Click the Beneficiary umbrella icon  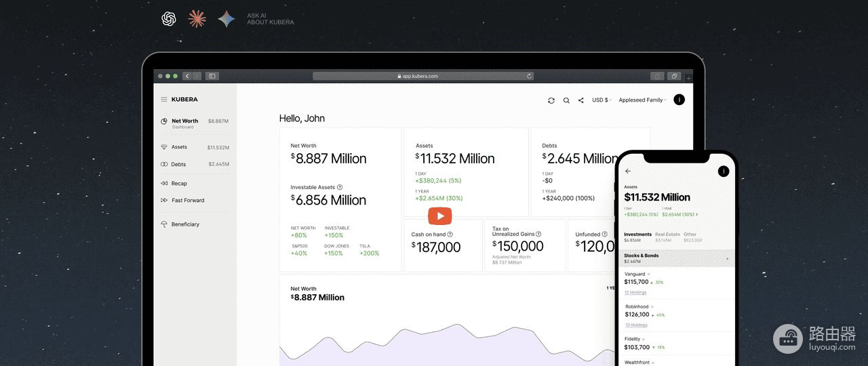(164, 224)
